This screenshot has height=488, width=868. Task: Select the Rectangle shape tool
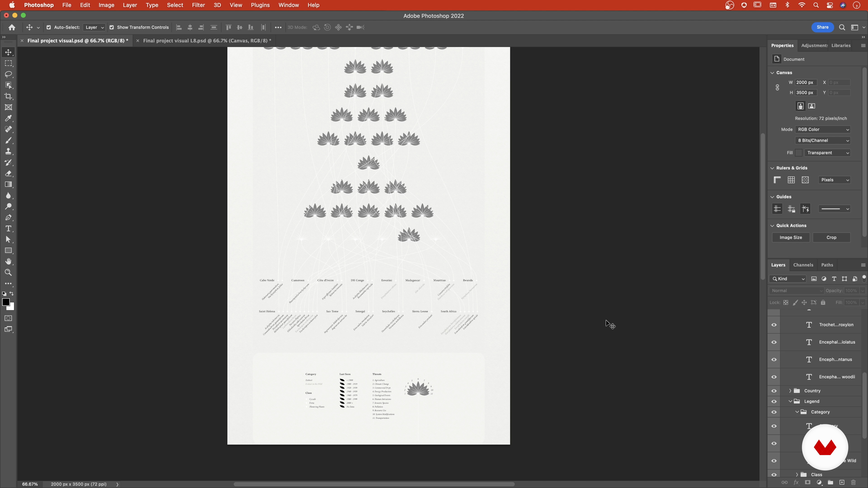coord(8,251)
